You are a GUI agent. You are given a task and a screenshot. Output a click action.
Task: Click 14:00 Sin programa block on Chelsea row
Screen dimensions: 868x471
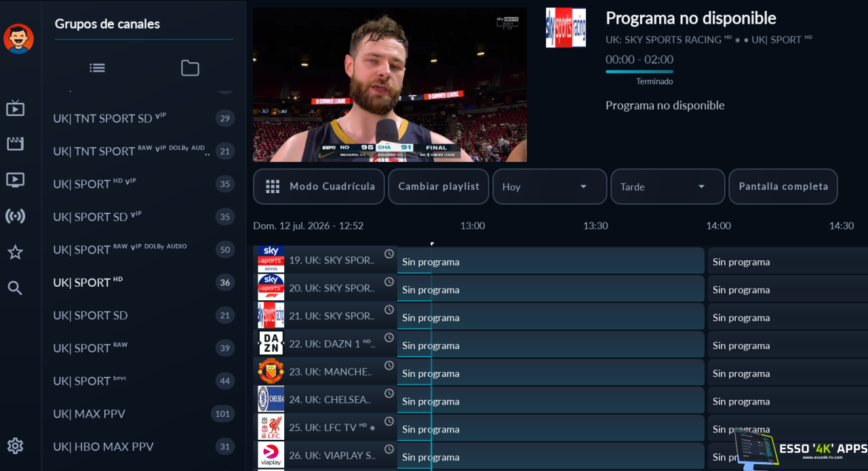[788, 399]
